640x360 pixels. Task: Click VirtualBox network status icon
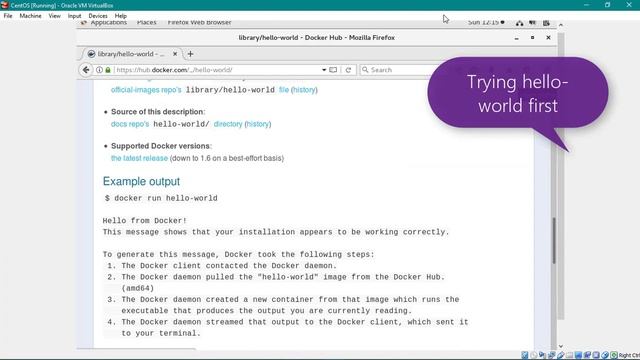(551, 355)
